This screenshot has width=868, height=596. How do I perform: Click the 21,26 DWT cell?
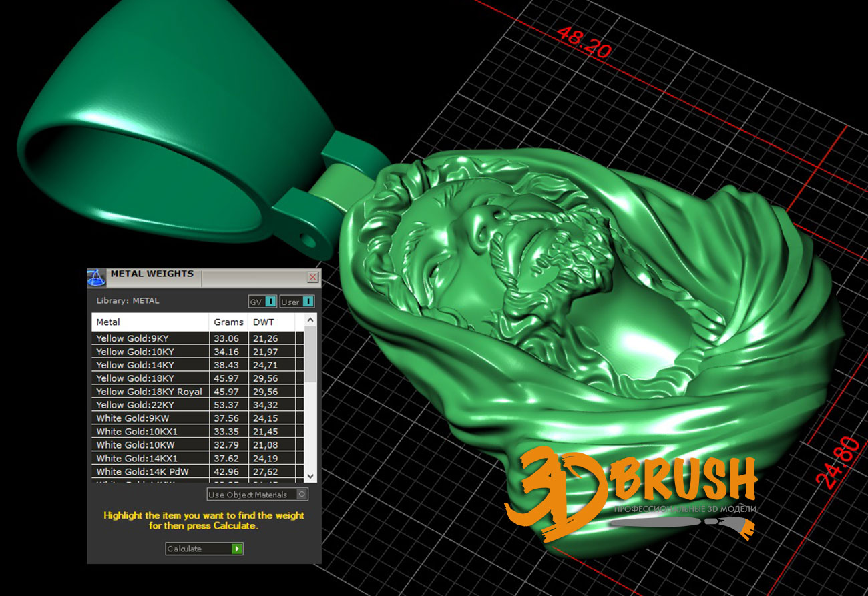(x=271, y=338)
